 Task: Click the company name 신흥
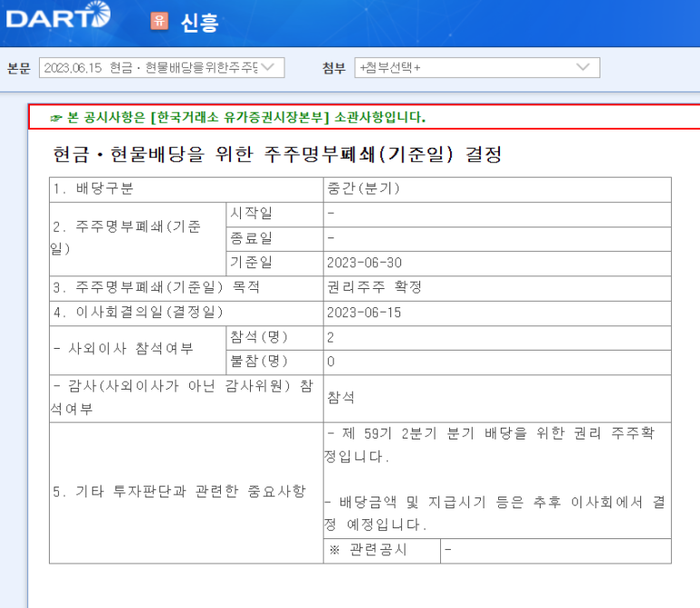point(199,23)
